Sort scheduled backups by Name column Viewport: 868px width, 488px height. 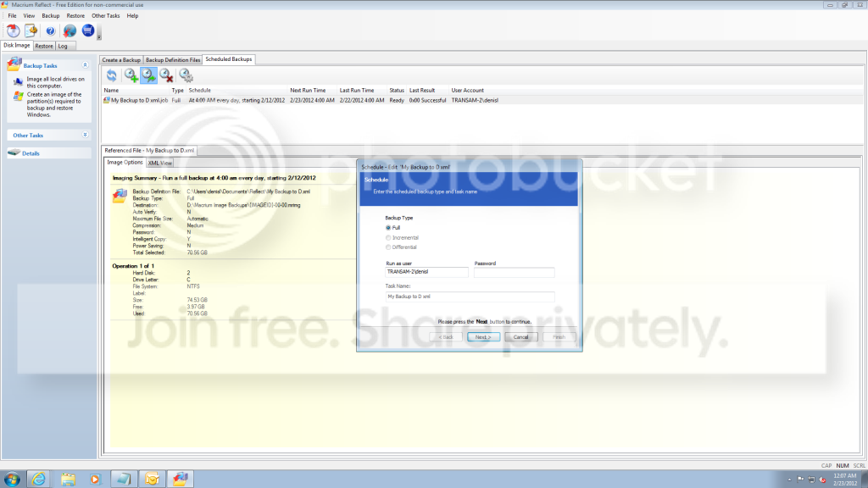click(111, 90)
